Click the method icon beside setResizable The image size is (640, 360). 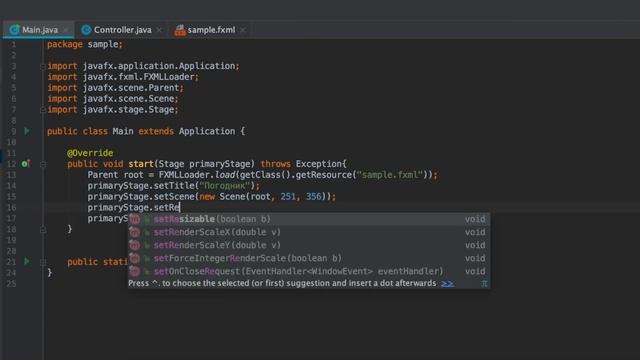coord(135,219)
